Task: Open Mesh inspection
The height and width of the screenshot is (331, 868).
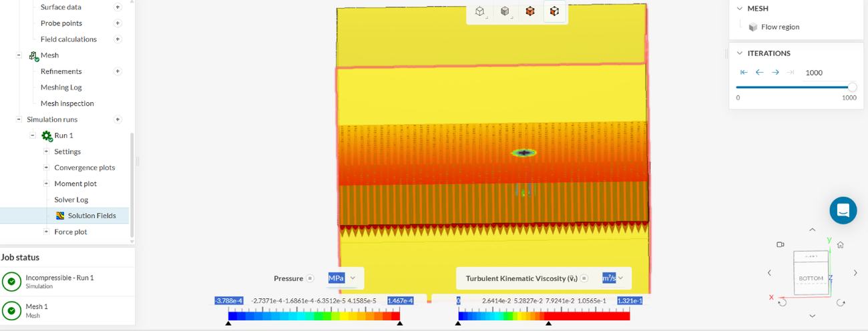Action: pos(67,103)
